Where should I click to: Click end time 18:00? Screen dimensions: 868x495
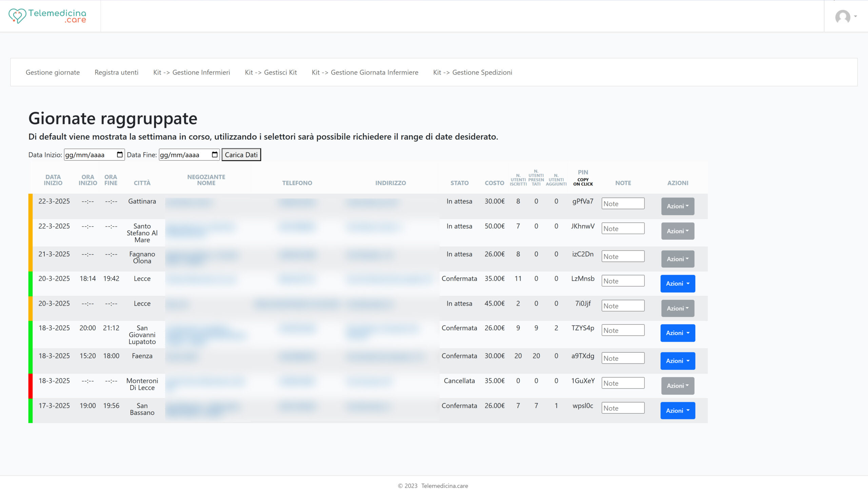click(x=111, y=356)
